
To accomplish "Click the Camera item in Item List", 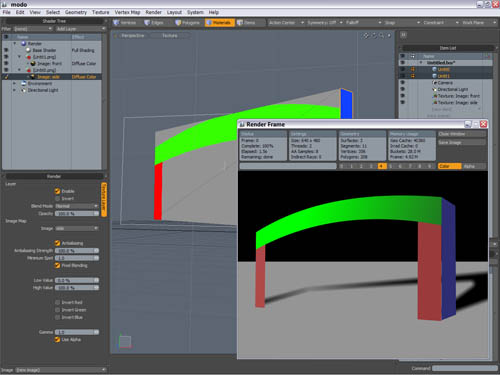I will (445, 83).
